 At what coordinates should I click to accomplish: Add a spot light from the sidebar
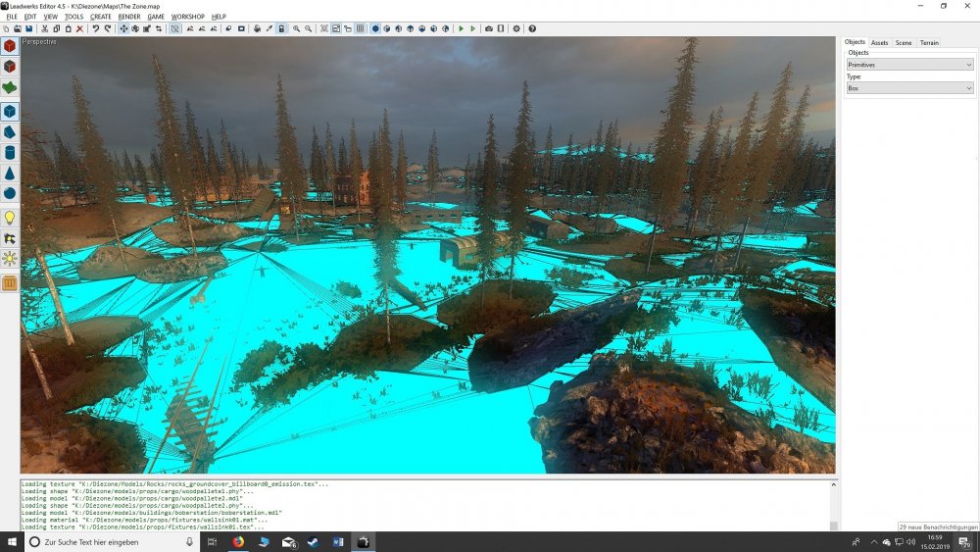(x=10, y=238)
